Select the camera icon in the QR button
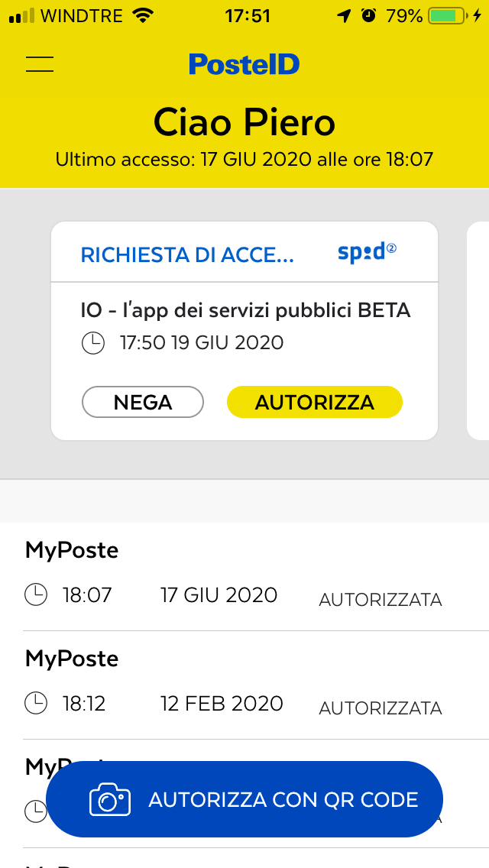The image size is (489, 868). (112, 799)
